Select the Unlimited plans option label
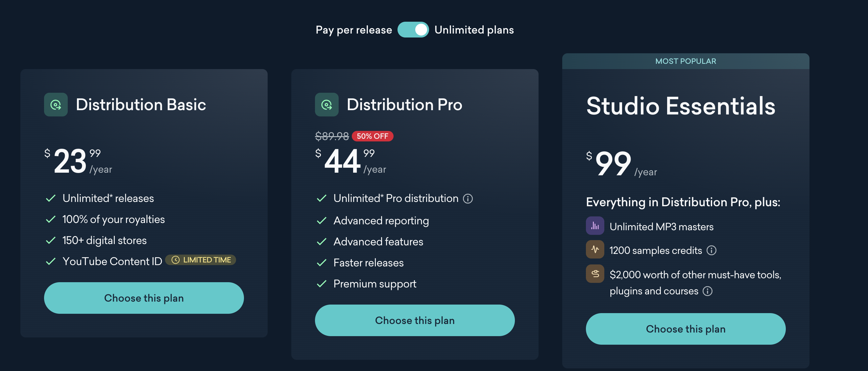Viewport: 868px width, 371px height. (474, 30)
